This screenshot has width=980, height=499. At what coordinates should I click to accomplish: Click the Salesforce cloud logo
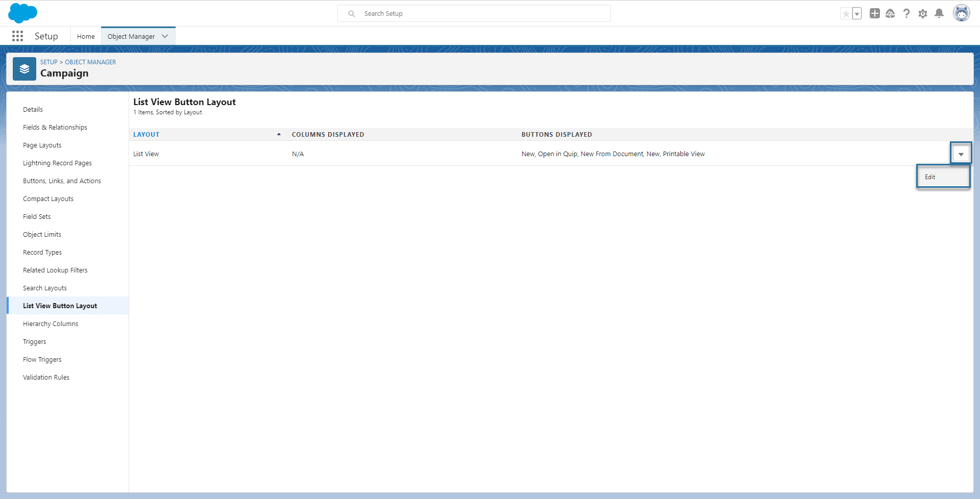pos(23,13)
